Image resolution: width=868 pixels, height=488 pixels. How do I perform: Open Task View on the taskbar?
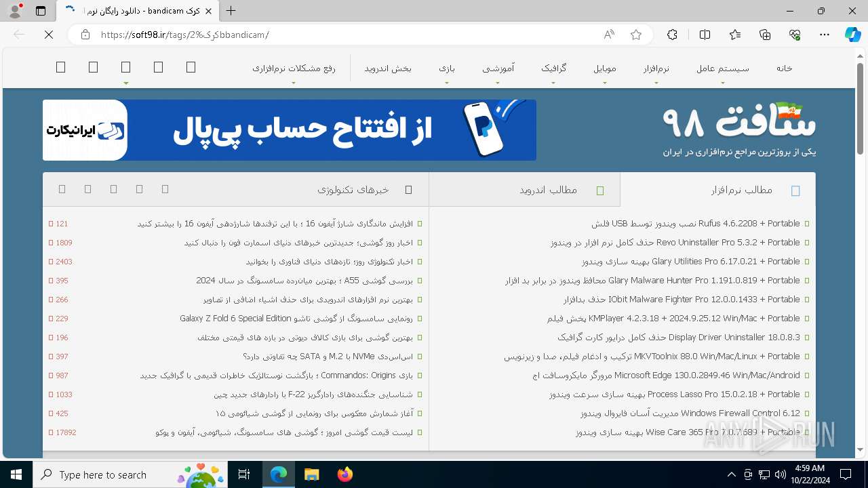coord(244,474)
